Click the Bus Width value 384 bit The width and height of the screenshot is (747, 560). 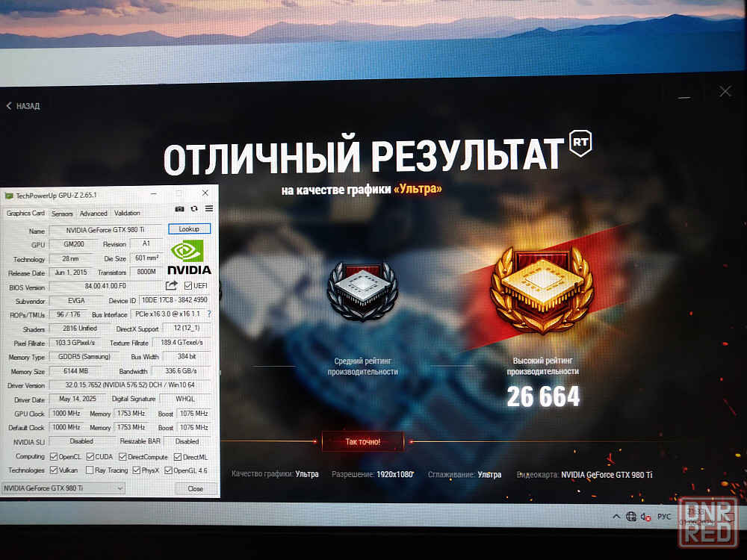pos(187,356)
